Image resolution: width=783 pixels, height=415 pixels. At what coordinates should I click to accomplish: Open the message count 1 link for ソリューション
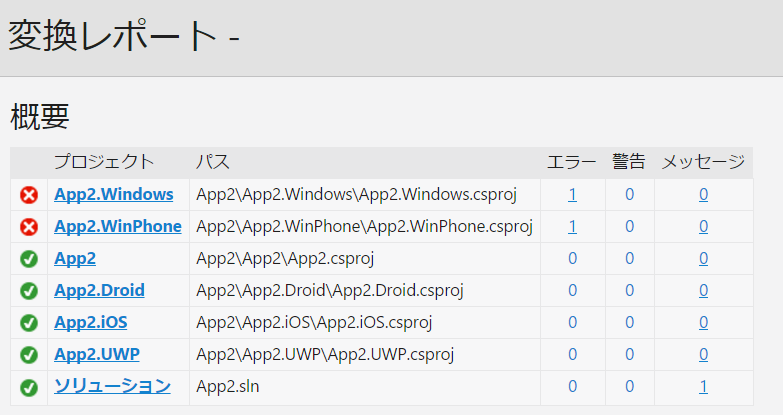coord(703,386)
